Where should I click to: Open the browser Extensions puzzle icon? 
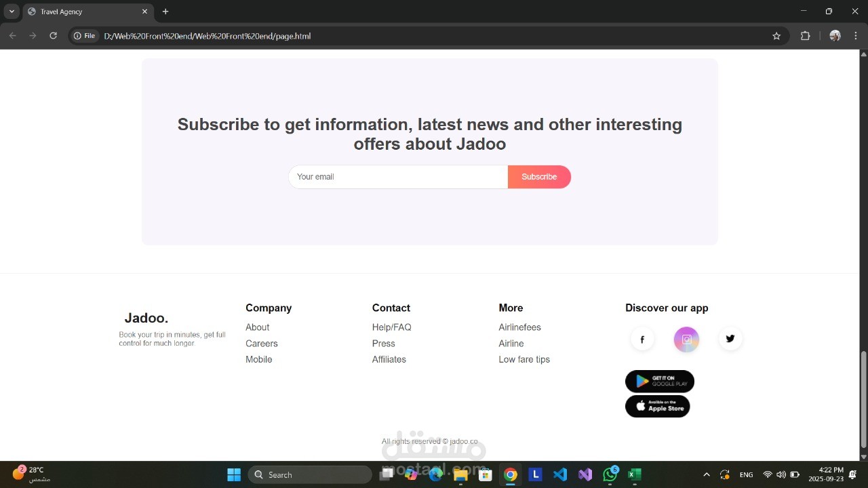[x=806, y=36]
